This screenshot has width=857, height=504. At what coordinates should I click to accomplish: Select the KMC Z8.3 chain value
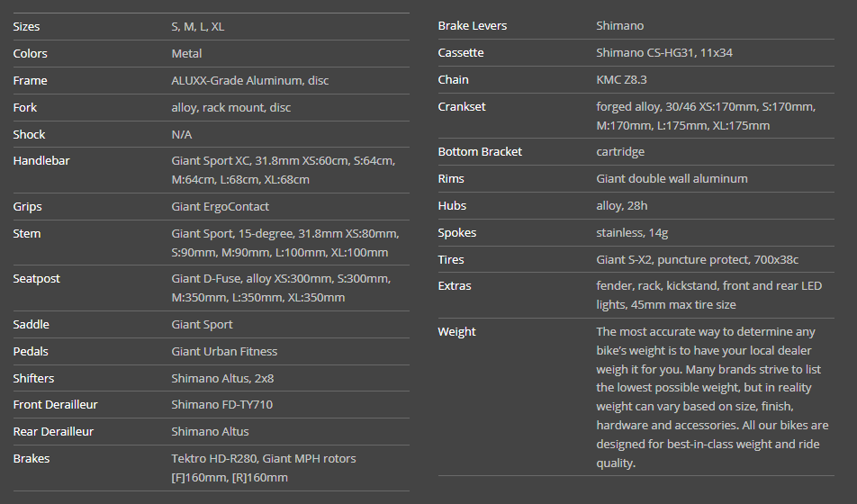(621, 79)
